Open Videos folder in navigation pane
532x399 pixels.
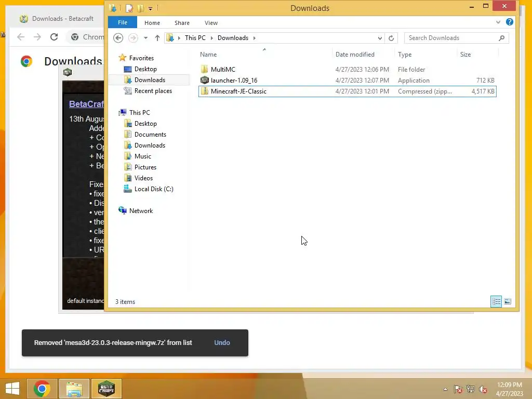(x=143, y=178)
